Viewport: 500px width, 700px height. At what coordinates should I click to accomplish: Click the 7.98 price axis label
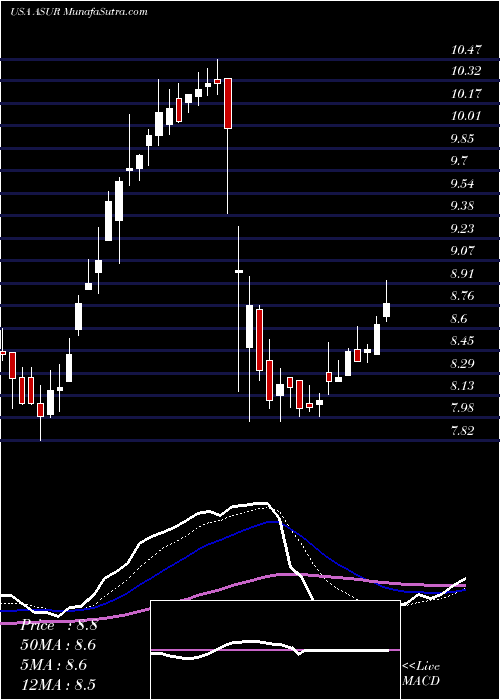(463, 408)
